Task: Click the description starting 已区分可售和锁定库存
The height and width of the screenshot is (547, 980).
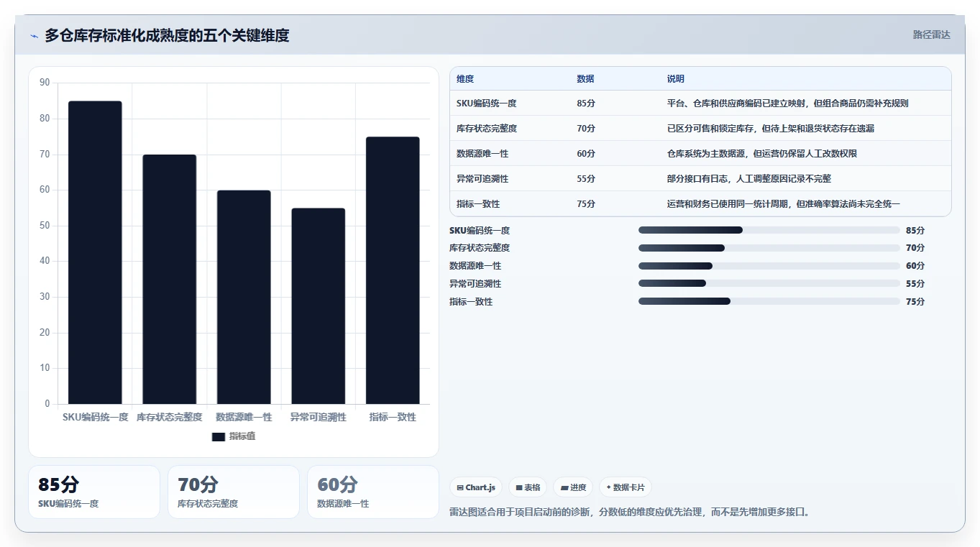Action: [771, 129]
